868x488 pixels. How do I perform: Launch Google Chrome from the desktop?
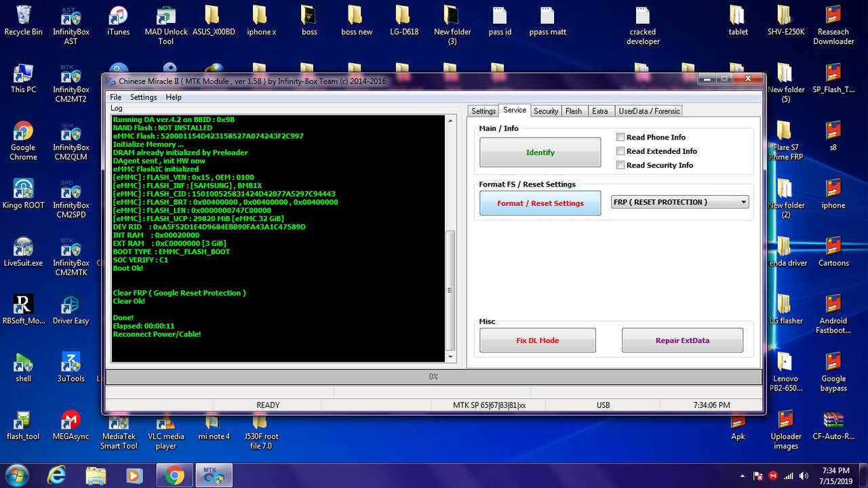point(23,141)
